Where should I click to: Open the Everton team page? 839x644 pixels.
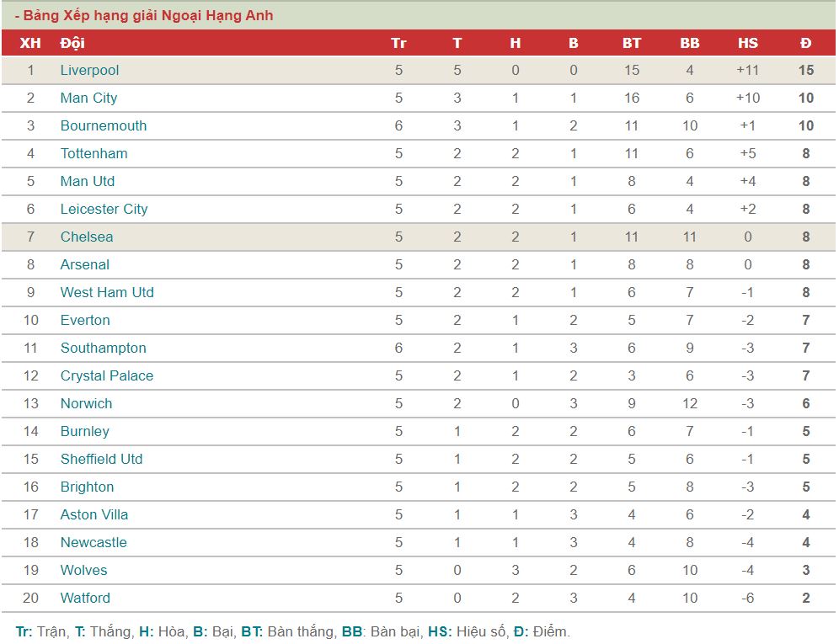click(85, 321)
